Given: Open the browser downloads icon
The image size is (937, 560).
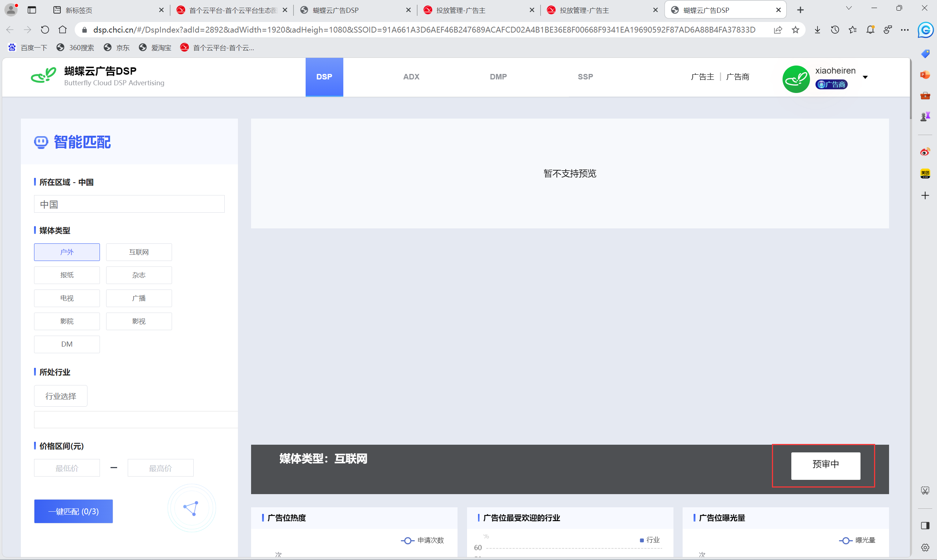Looking at the screenshot, I should (x=817, y=30).
